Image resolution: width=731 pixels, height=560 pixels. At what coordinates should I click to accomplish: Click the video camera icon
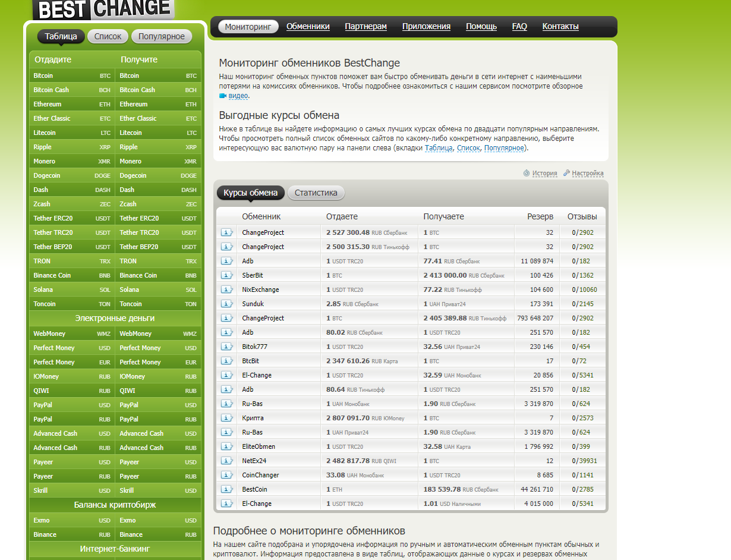point(223,96)
